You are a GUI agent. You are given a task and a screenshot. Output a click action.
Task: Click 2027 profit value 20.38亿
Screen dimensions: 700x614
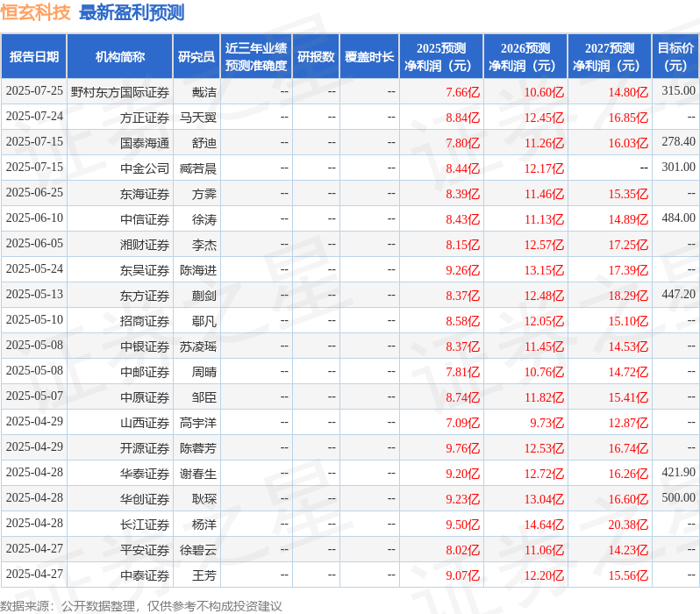(x=628, y=525)
